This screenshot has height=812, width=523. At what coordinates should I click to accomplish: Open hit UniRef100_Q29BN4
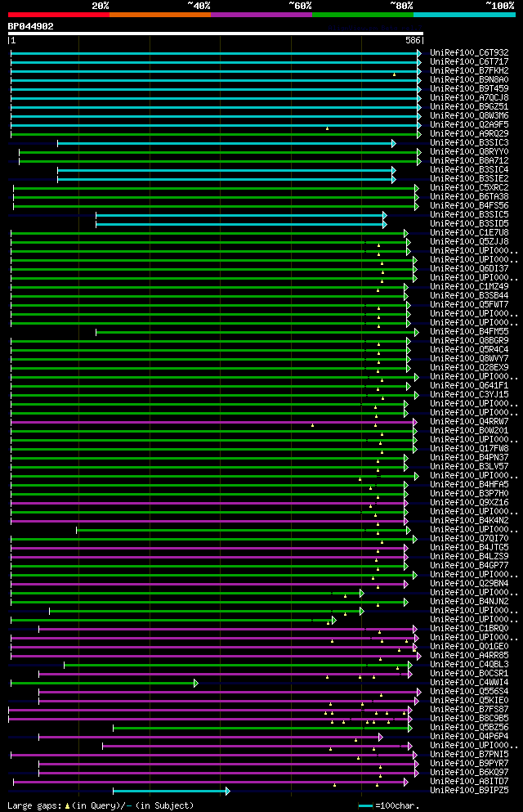pyautogui.click(x=469, y=584)
